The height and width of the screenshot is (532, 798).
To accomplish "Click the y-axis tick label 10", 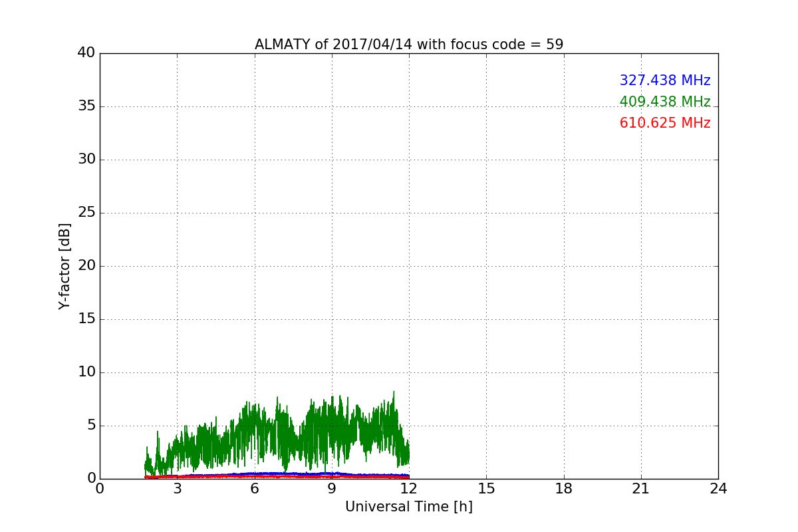I will click(x=86, y=372).
